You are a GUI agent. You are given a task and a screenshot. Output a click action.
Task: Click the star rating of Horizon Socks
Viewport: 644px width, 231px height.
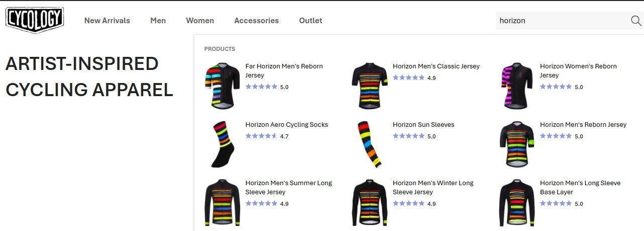pos(261,136)
